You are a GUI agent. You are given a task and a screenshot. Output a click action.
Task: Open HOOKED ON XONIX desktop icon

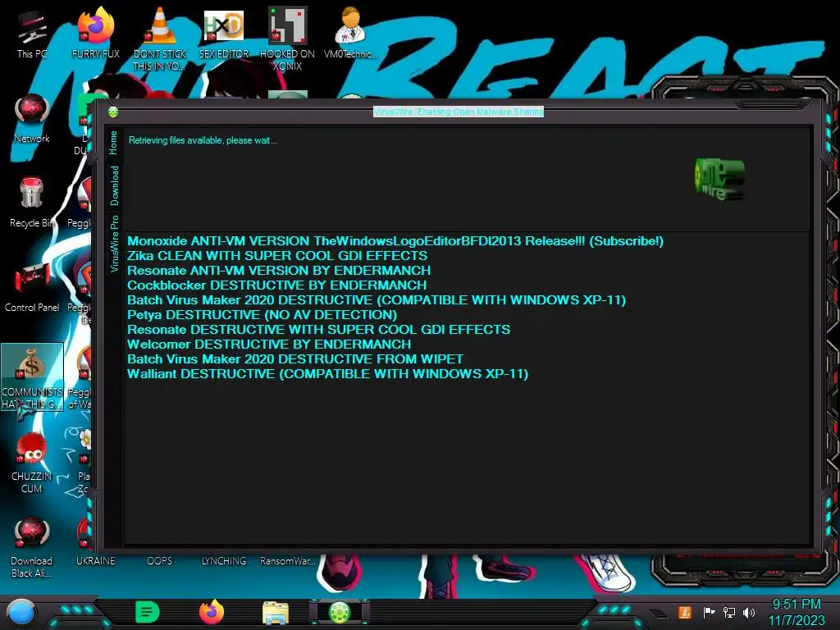(288, 39)
